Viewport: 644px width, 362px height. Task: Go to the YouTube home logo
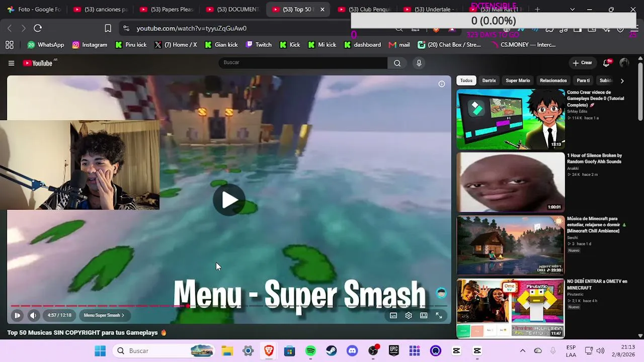click(x=38, y=63)
